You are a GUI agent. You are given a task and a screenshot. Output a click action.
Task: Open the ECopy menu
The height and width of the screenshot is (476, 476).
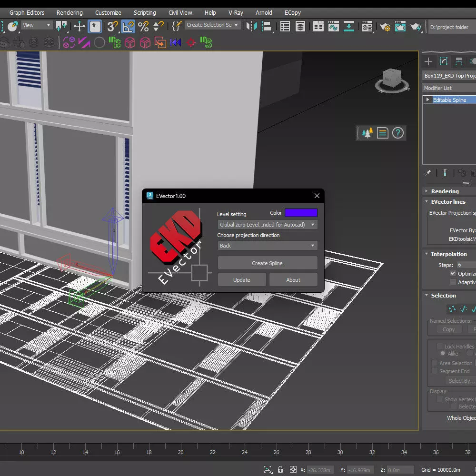(x=293, y=12)
